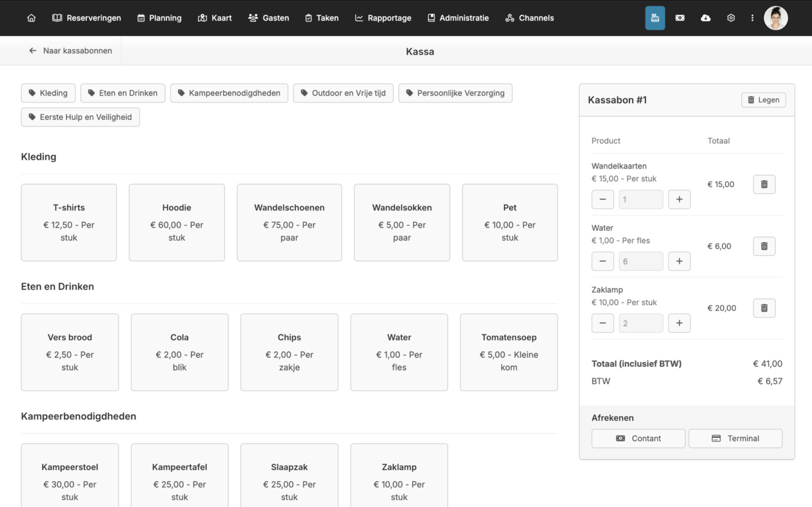Screen dimensions: 812x507
Task: Remove Zaklamp line with trash icon
Action: 764,308
